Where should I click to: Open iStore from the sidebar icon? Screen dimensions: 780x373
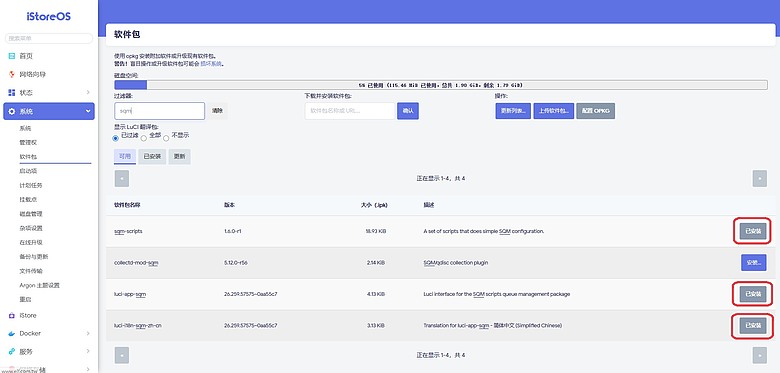pyautogui.click(x=12, y=315)
